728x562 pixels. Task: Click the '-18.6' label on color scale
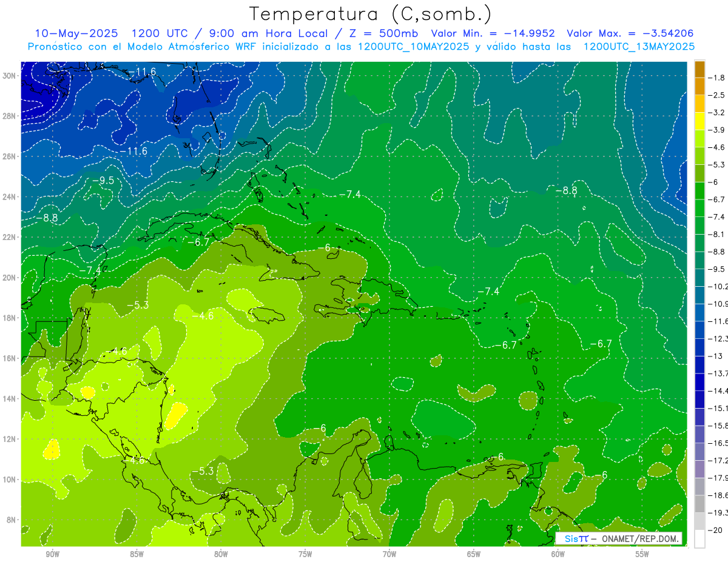(x=718, y=495)
